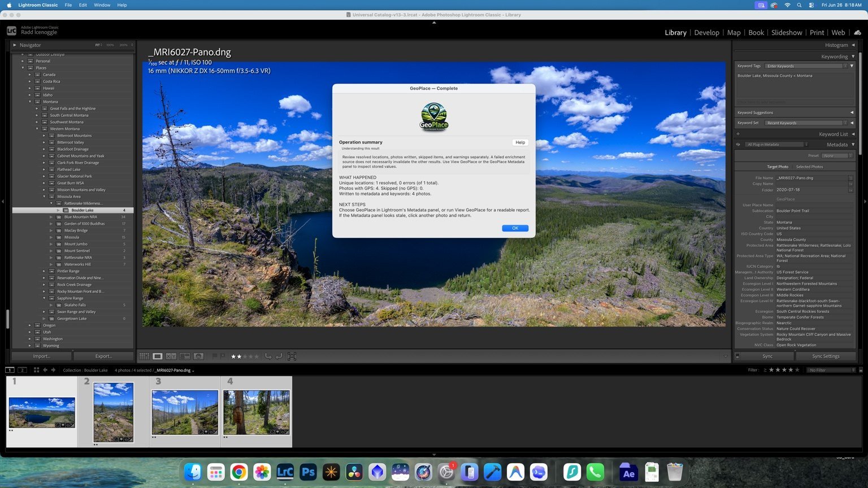Open 'No Filter' dropdown in filmstrip

coord(832,370)
